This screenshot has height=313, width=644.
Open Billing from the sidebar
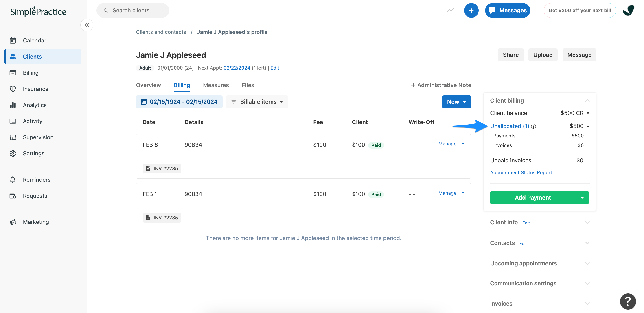(13, 73)
